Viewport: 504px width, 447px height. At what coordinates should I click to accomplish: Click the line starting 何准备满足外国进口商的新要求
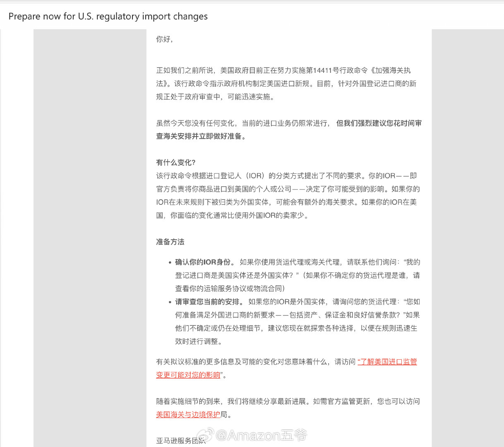pos(298,315)
